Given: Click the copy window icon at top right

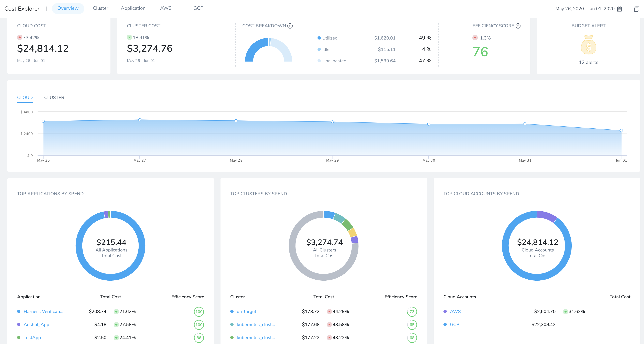Looking at the screenshot, I should point(636,9).
